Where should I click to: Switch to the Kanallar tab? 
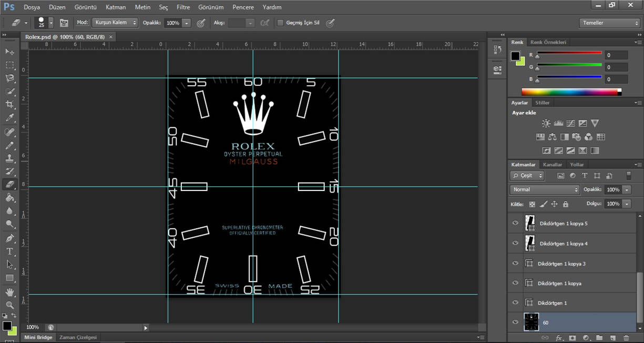point(552,164)
